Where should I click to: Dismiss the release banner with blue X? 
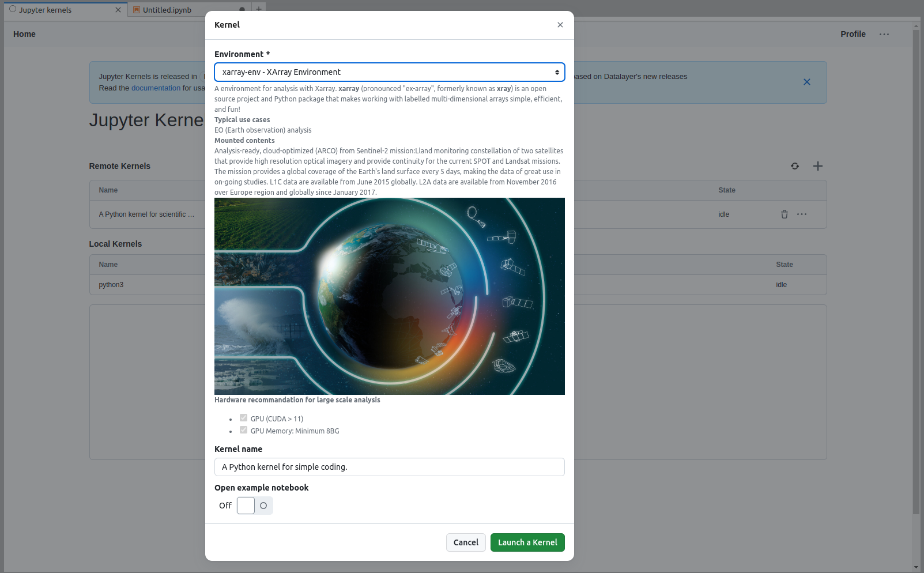click(x=807, y=82)
